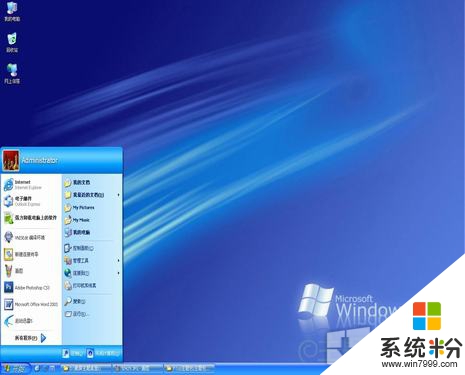Open the Administrative Tools entry
The height and width of the screenshot is (375, 465).
pyautogui.click(x=92, y=260)
